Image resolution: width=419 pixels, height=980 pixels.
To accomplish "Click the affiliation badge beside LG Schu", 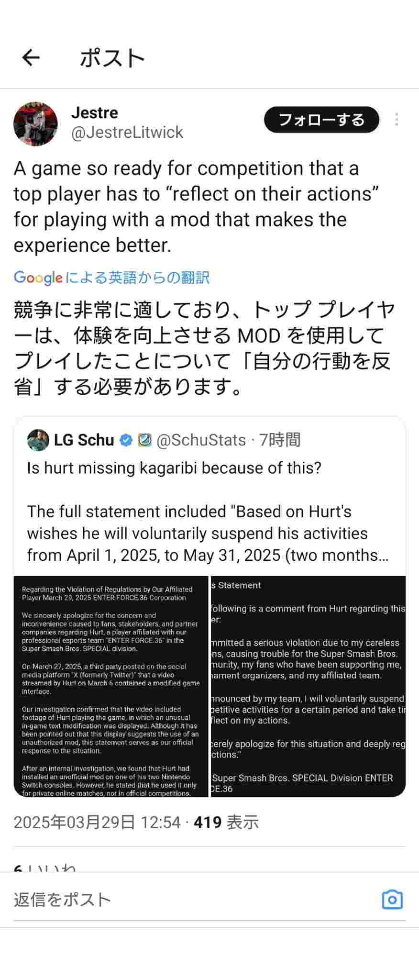I will click(x=144, y=440).
